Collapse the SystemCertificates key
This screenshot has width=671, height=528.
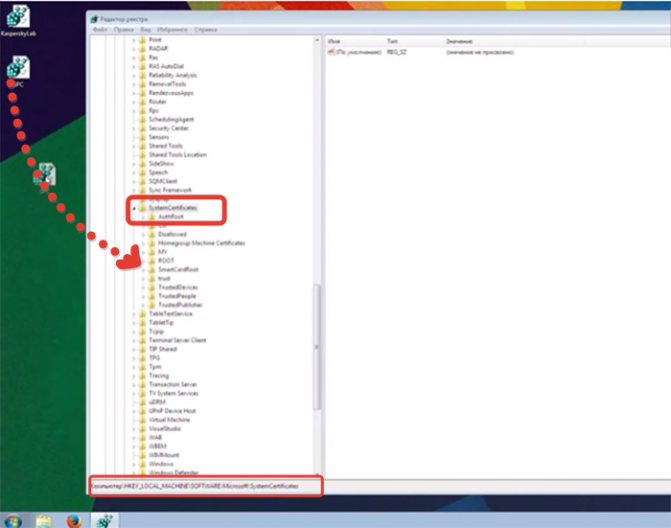pyautogui.click(x=134, y=208)
